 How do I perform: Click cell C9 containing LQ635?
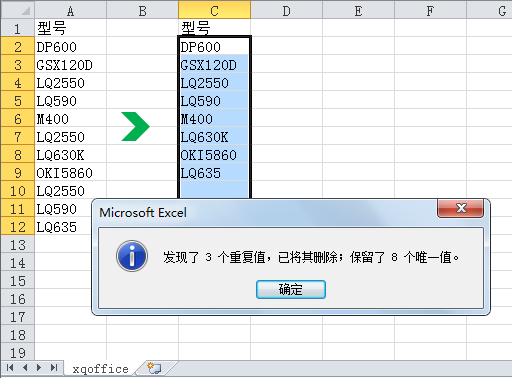click(x=214, y=172)
